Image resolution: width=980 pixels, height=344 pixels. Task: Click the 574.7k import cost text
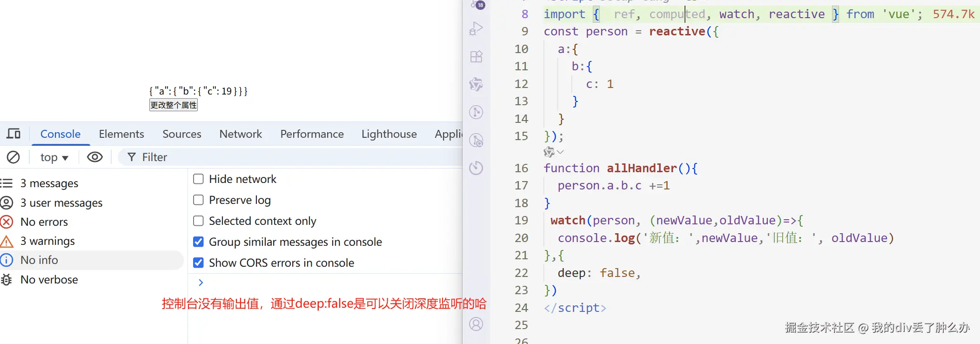coord(953,14)
